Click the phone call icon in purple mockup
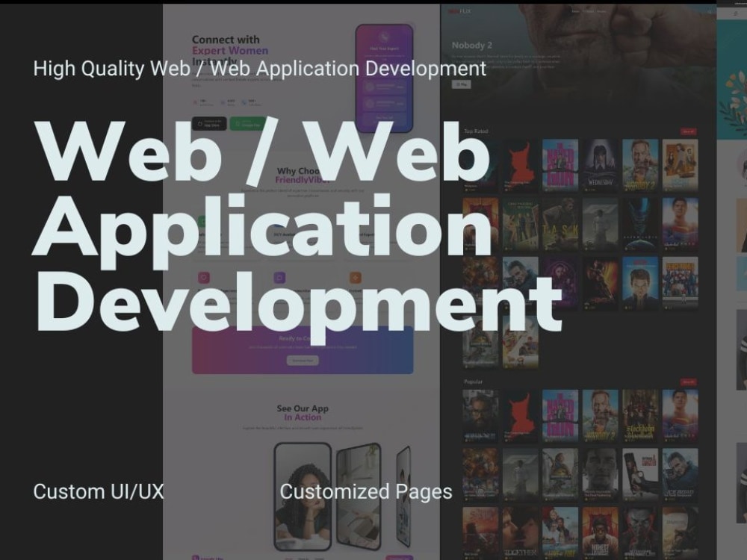Screen dimensions: 747x560 pos(385,36)
